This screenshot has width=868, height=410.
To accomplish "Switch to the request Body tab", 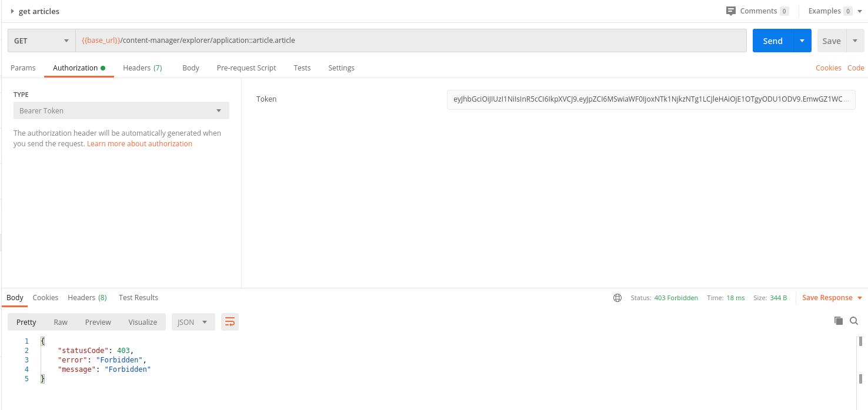I will tap(191, 68).
